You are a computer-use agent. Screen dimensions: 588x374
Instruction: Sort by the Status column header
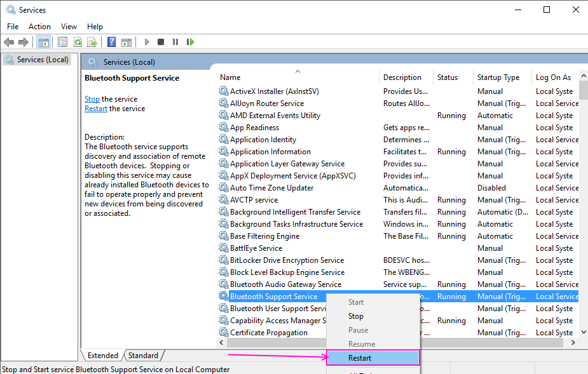[x=453, y=77]
